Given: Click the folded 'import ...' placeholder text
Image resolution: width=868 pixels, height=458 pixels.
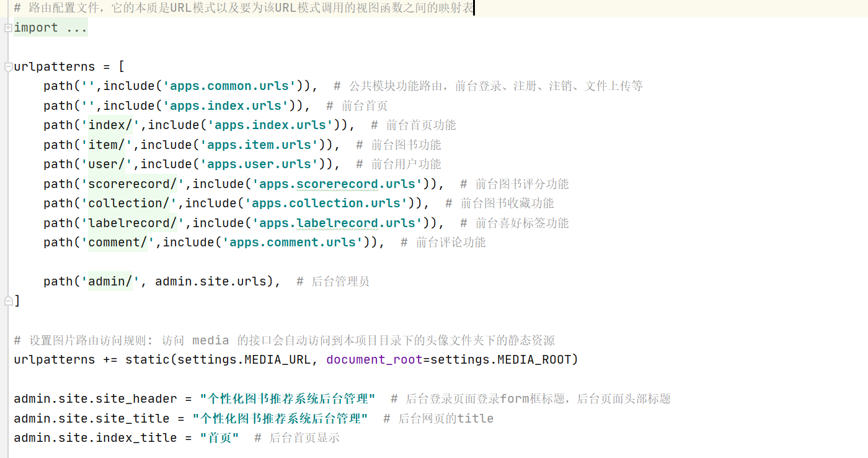Looking at the screenshot, I should 51,28.
